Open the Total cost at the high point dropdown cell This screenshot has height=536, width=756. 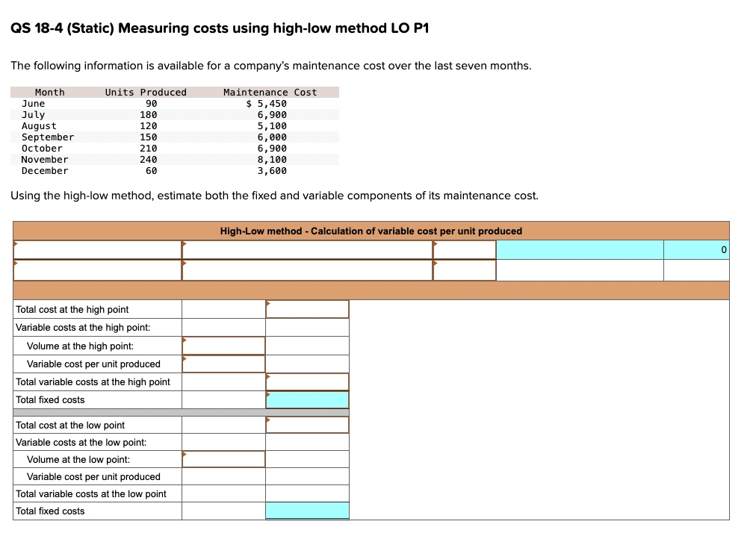coord(307,309)
